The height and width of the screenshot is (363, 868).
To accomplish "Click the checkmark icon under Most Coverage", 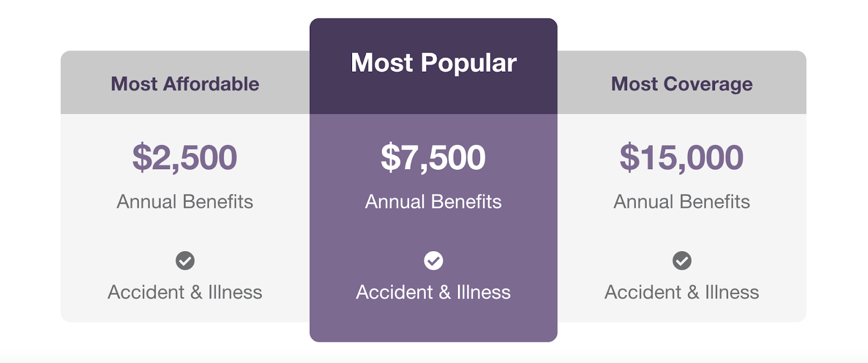I will coord(682,261).
